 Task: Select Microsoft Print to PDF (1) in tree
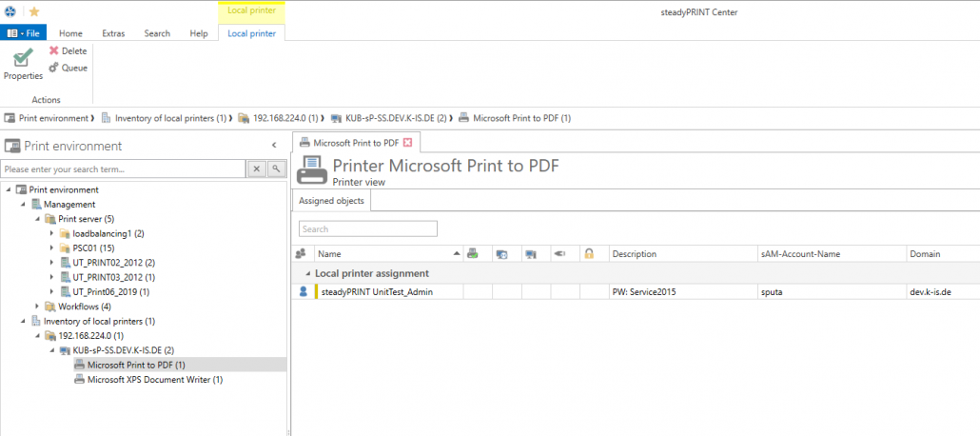pyautogui.click(x=136, y=365)
